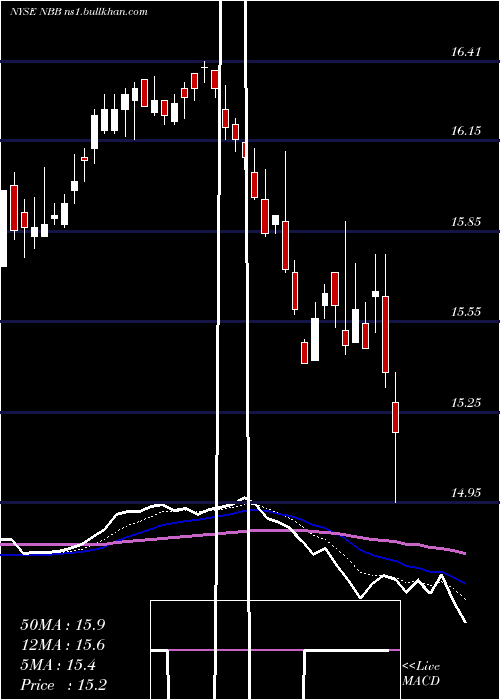Click the NYSE NBB ns1.bullkhan.com title text

[x=79, y=12]
